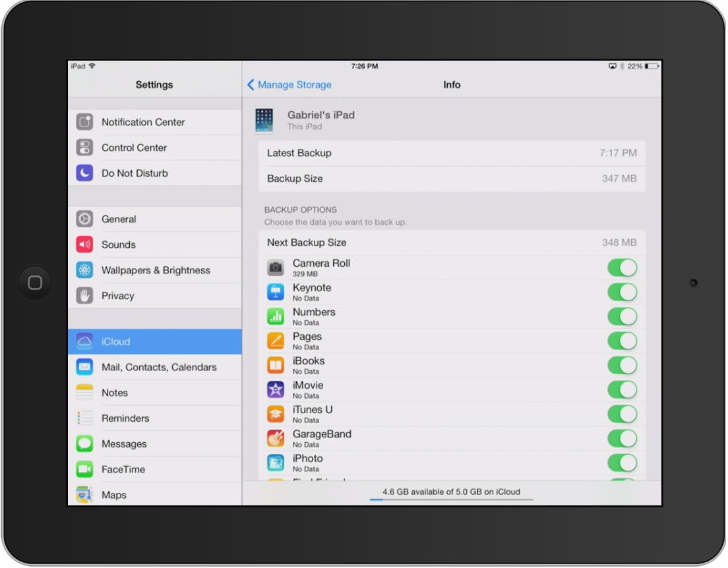The image size is (728, 568).
Task: Select Sounds in Settings sidebar
Action: coord(154,244)
